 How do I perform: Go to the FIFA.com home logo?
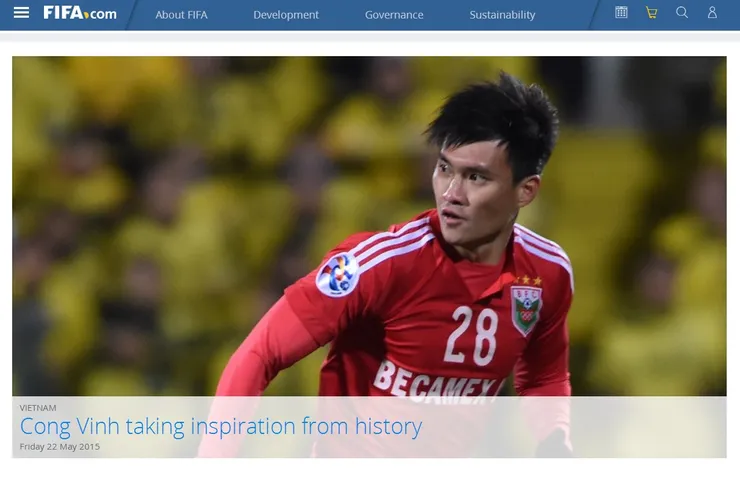click(x=80, y=13)
